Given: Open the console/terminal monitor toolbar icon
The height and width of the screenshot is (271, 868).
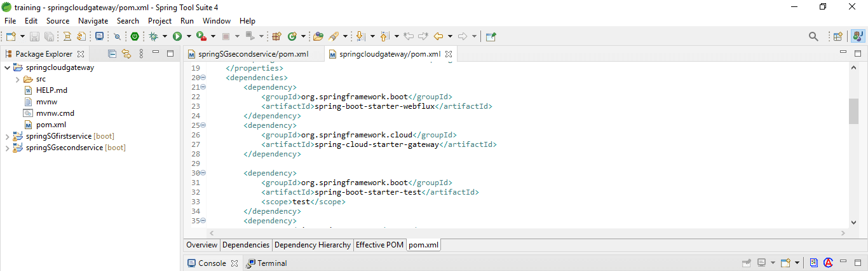Looking at the screenshot, I should point(100,36).
